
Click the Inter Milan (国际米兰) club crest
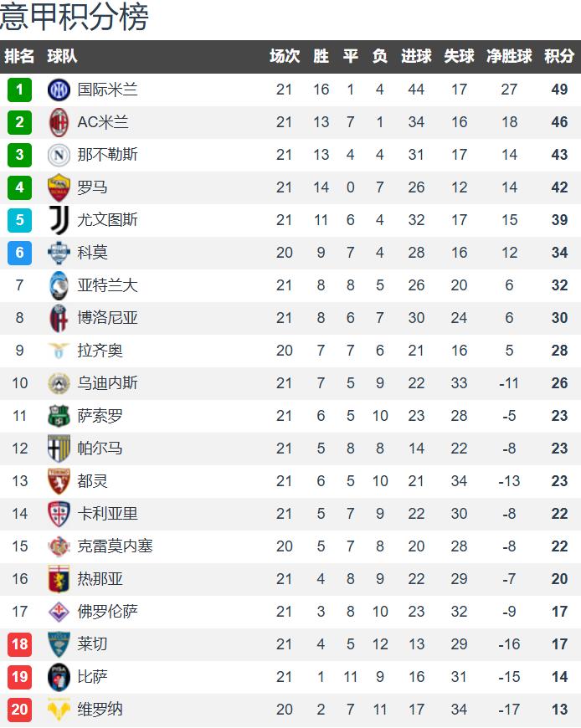tap(59, 90)
